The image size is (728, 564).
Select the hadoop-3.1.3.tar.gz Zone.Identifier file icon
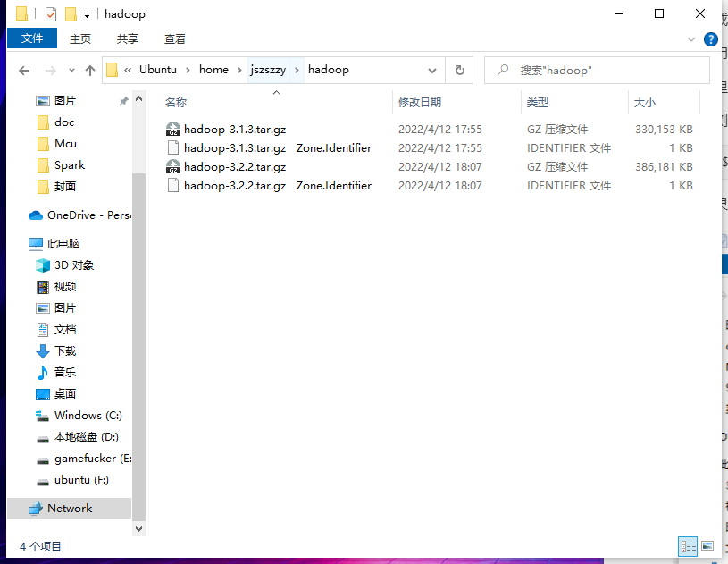(173, 147)
